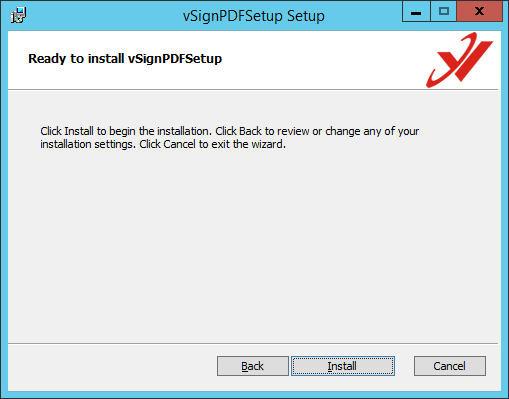Go back using the Back button
The height and width of the screenshot is (399, 509).
[253, 366]
